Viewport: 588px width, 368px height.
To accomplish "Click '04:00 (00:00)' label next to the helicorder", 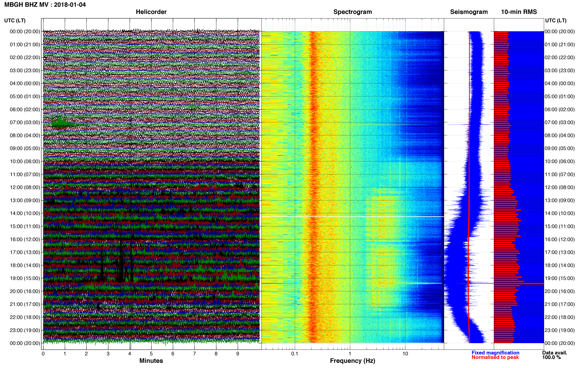I will coord(25,83).
